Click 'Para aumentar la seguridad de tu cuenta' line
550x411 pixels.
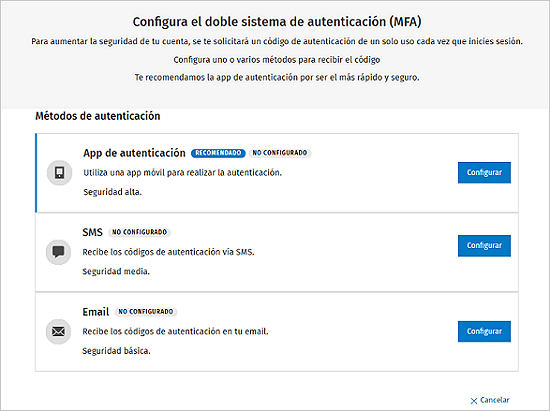(277, 41)
